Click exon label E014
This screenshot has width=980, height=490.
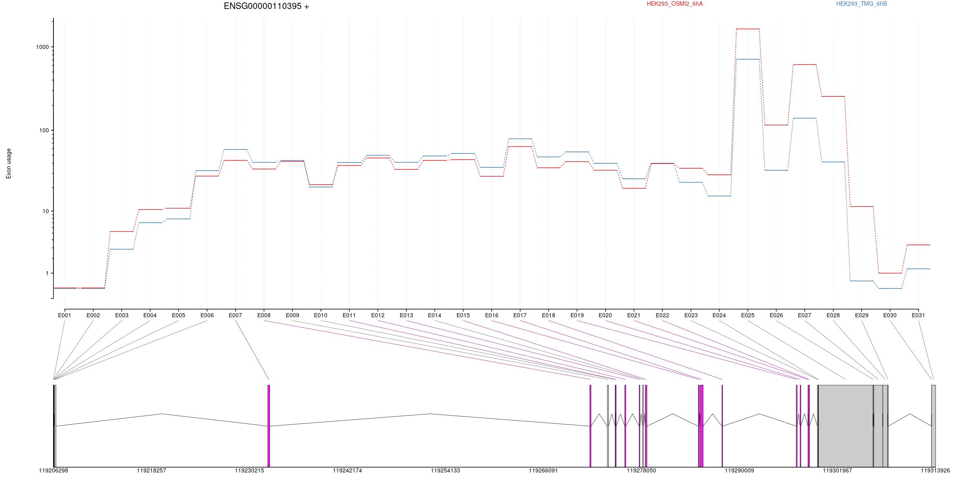(x=434, y=315)
